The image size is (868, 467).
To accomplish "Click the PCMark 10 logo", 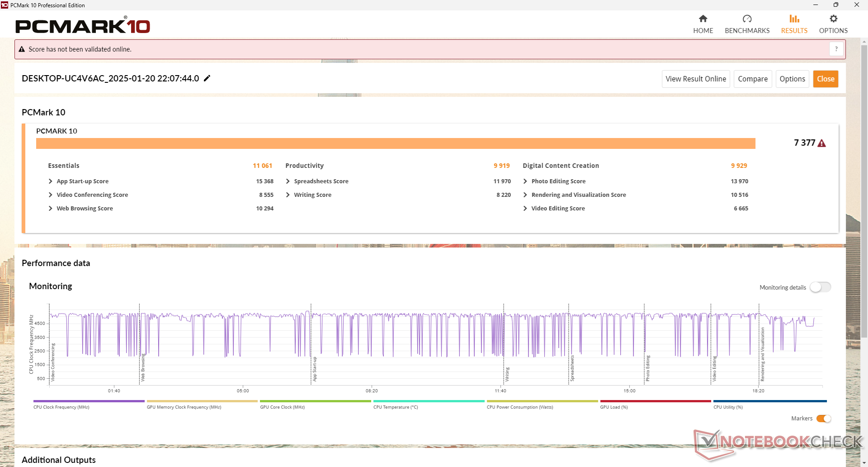I will coord(83,26).
